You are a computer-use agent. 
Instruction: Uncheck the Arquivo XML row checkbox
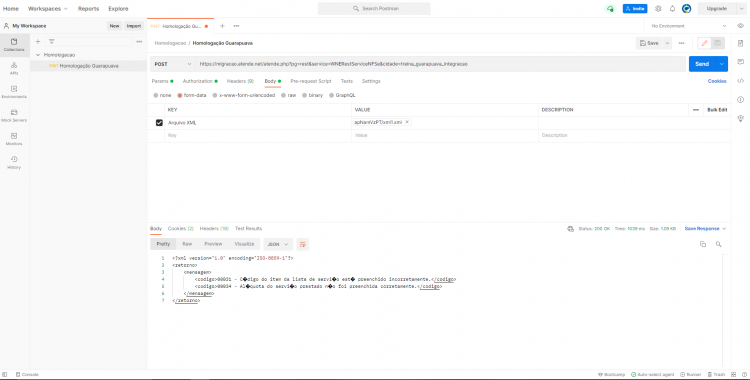(159, 123)
